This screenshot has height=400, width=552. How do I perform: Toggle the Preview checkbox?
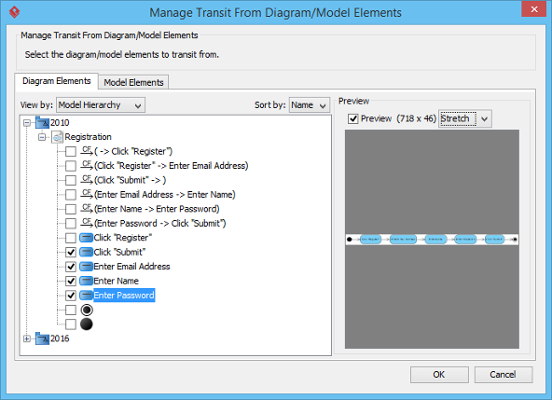[353, 119]
